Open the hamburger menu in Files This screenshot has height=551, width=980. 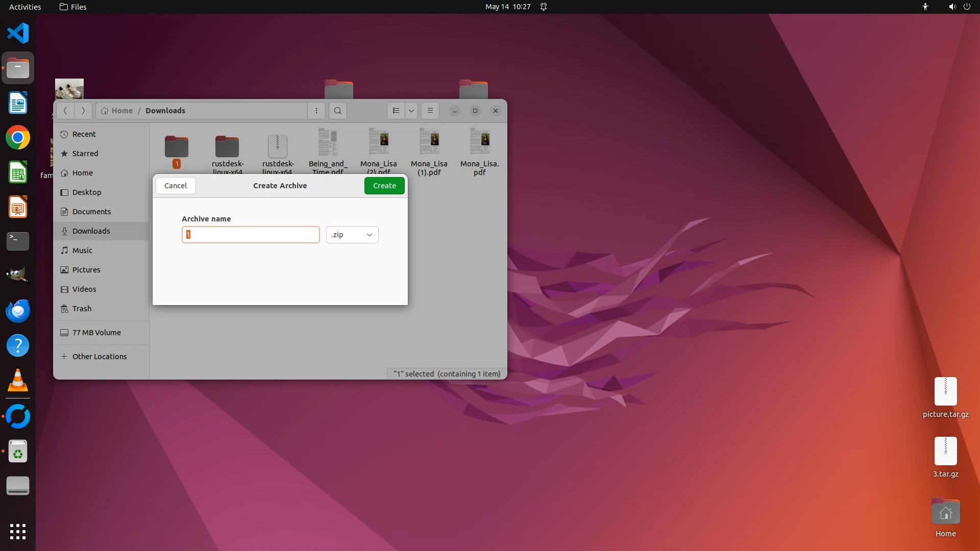point(430,111)
